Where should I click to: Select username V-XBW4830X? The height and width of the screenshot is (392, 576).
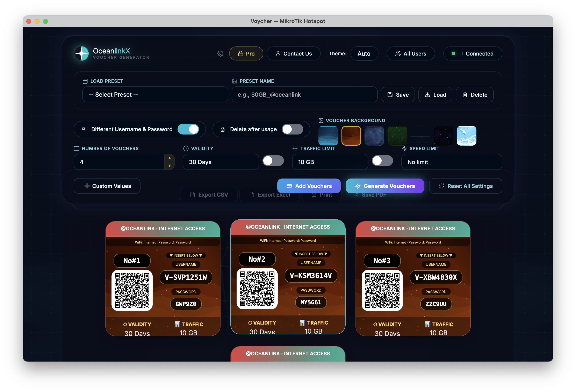click(436, 277)
